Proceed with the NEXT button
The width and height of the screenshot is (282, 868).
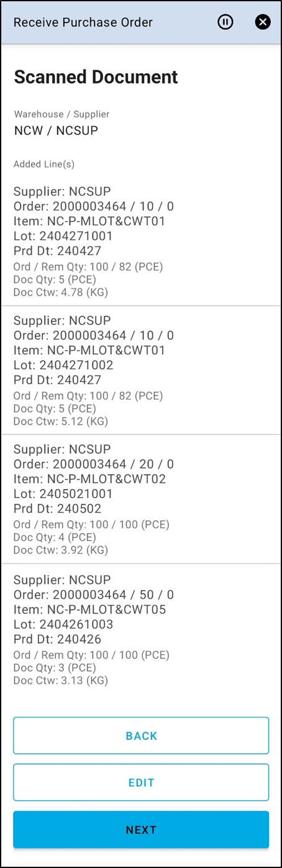click(141, 829)
